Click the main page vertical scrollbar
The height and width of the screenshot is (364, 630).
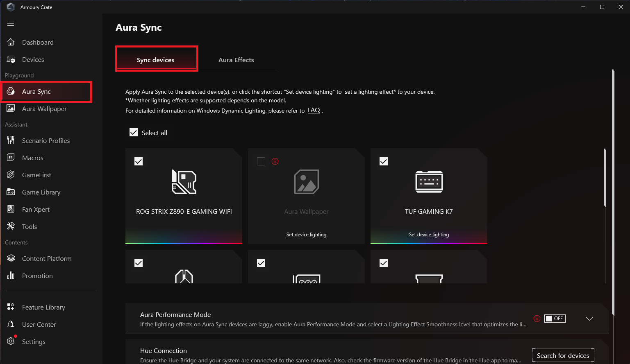(x=613, y=192)
